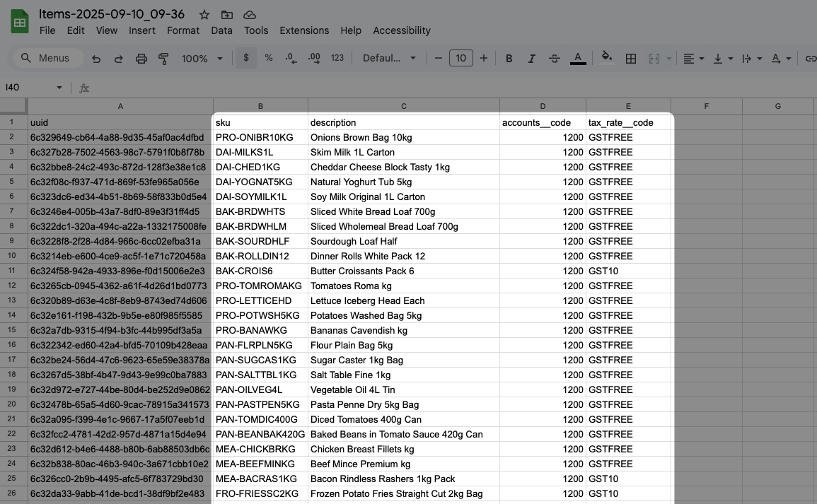Click the Format as percent button

coord(269,59)
